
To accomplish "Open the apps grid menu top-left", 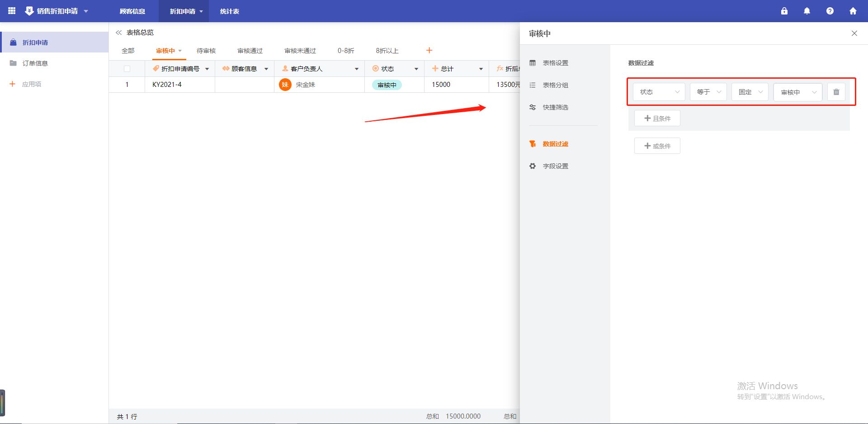I will (x=11, y=11).
